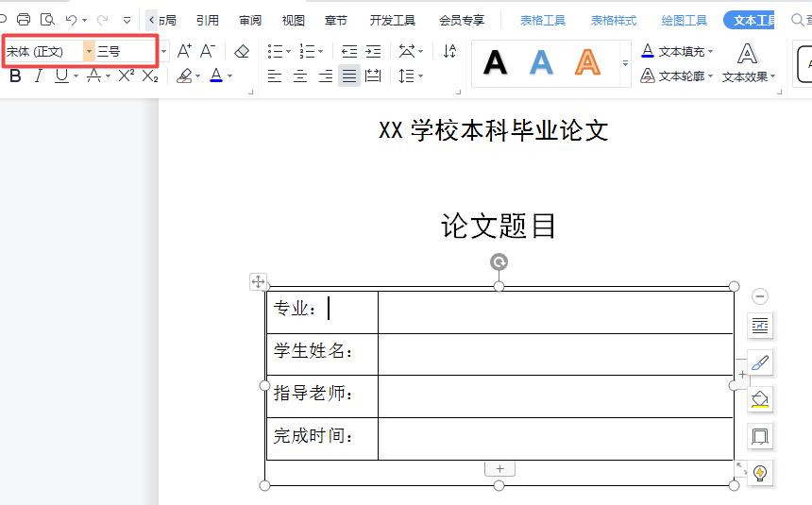Click the font color A swatch
Image resolution: width=812 pixels, height=505 pixels.
tap(216, 76)
